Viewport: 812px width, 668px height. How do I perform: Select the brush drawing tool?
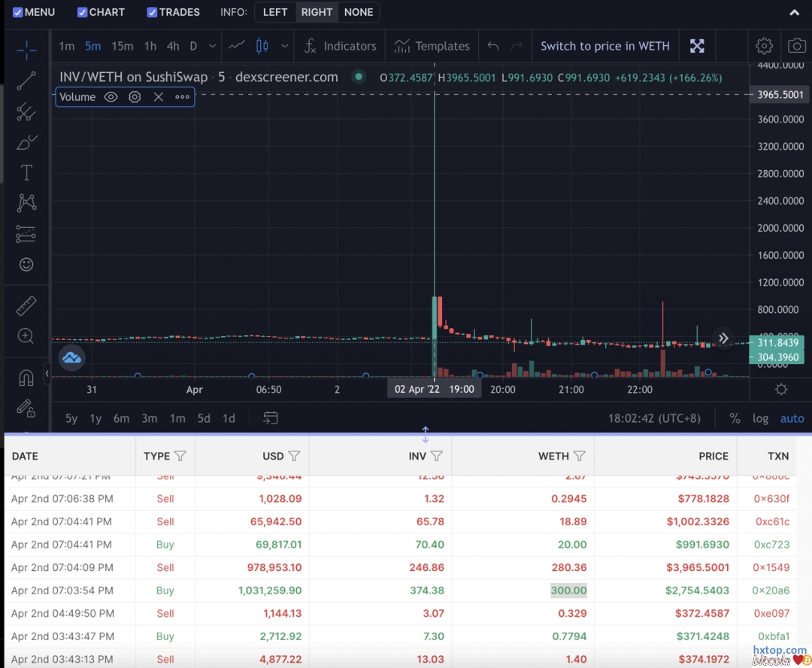[x=26, y=142]
